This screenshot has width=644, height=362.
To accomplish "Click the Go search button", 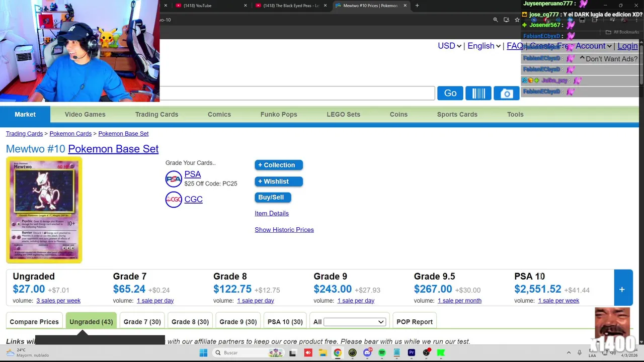I will click(x=450, y=93).
